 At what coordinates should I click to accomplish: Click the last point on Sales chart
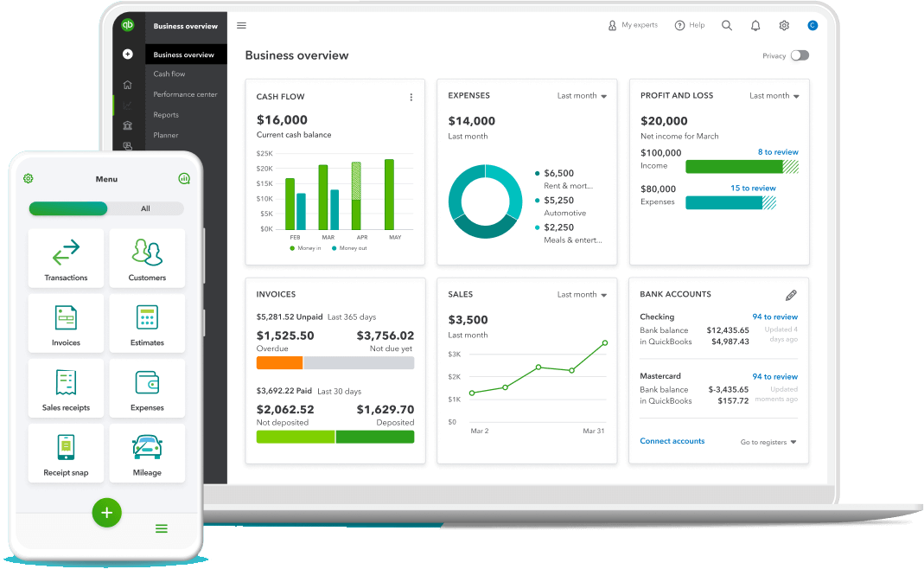point(604,342)
